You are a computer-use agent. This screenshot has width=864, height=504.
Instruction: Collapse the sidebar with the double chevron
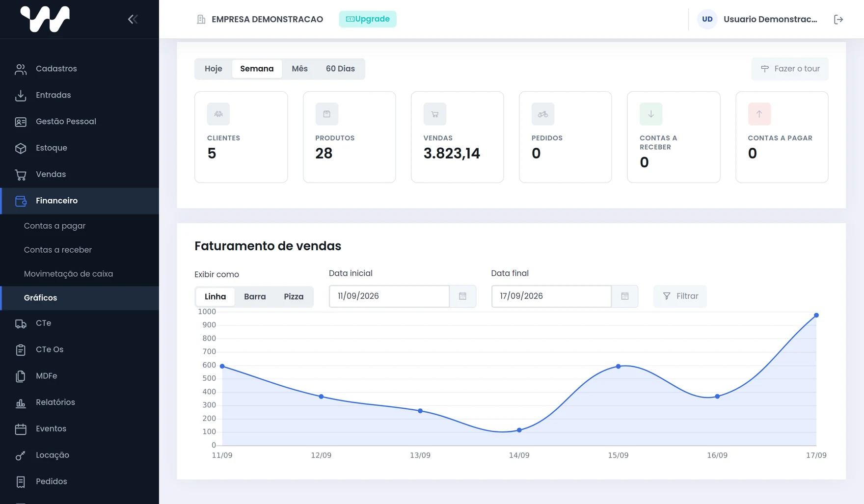tap(133, 19)
